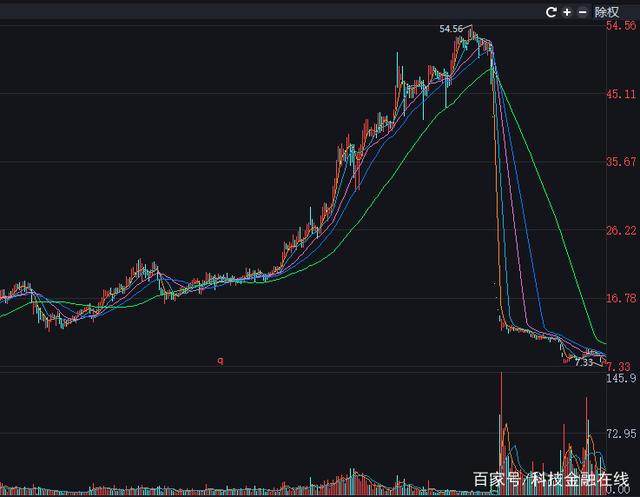Image resolution: width=640 pixels, height=497 pixels.
Task: Zoom out using the minus icon
Action: [582, 12]
